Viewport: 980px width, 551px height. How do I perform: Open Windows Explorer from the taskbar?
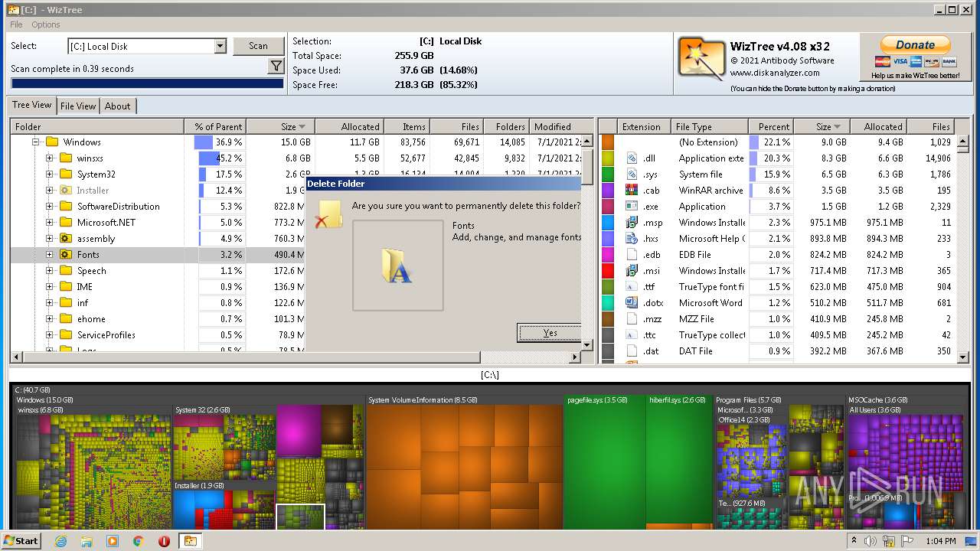click(87, 540)
